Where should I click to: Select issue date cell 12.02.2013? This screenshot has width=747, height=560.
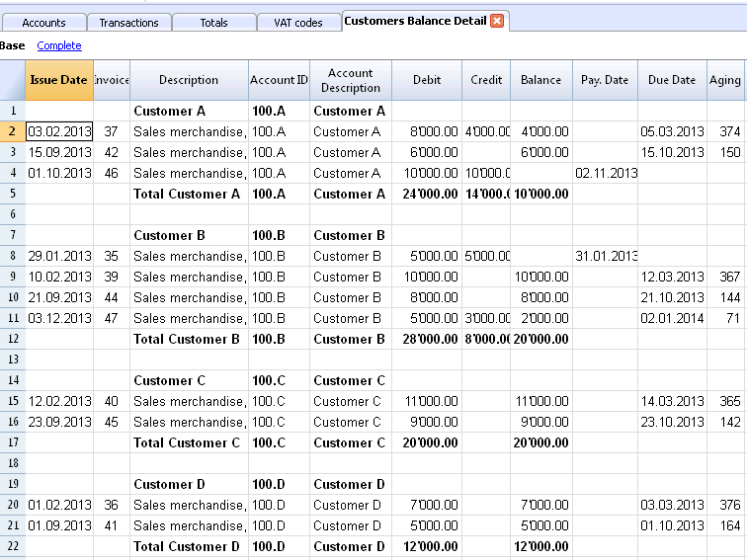(59, 401)
